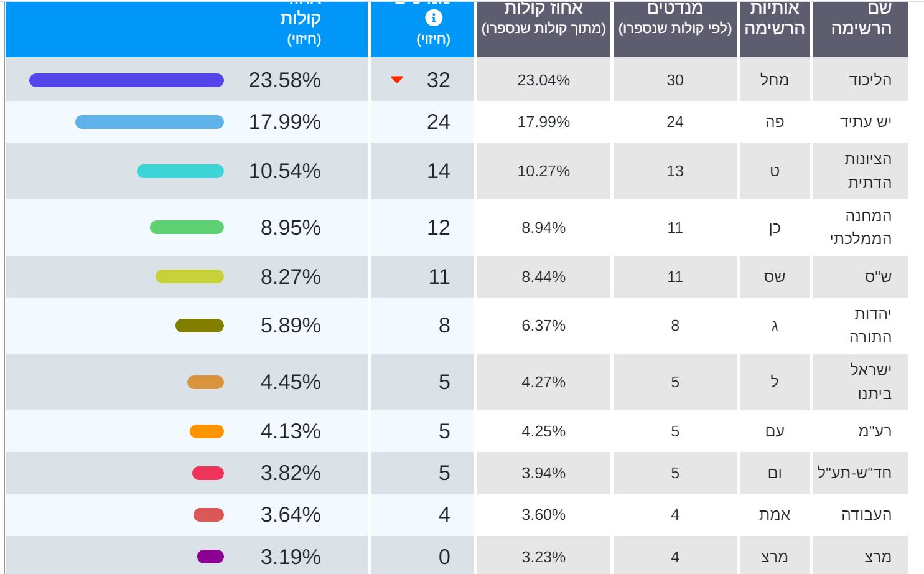Click the red down arrow beside 32
The width and height of the screenshot is (924, 574).
pos(397,80)
